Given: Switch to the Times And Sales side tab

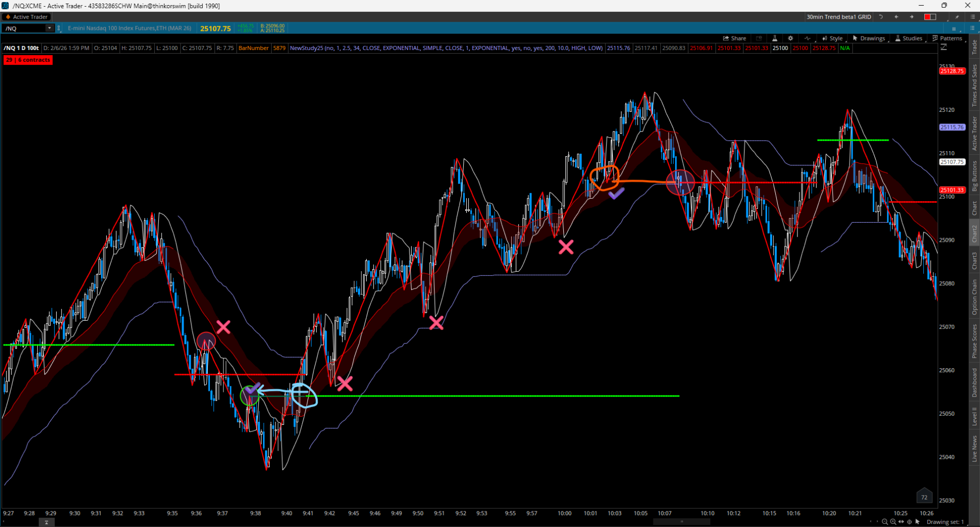Looking at the screenshot, I should click(974, 86).
